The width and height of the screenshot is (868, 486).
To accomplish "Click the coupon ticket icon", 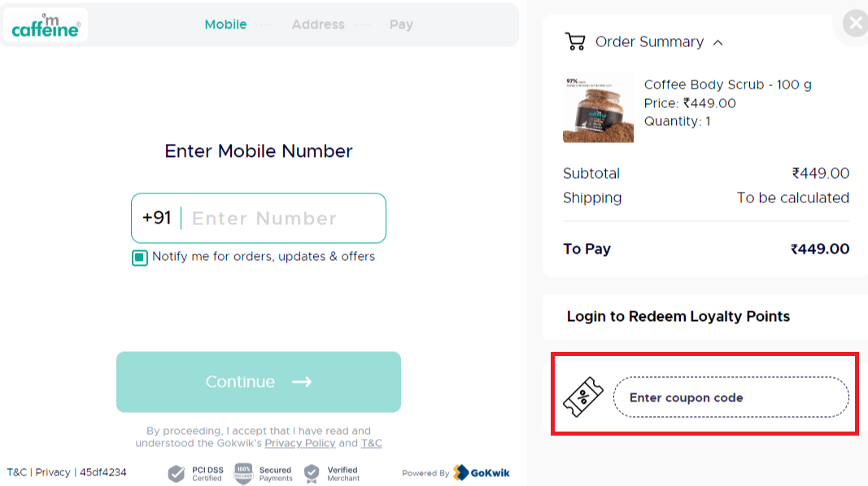I will 583,397.
